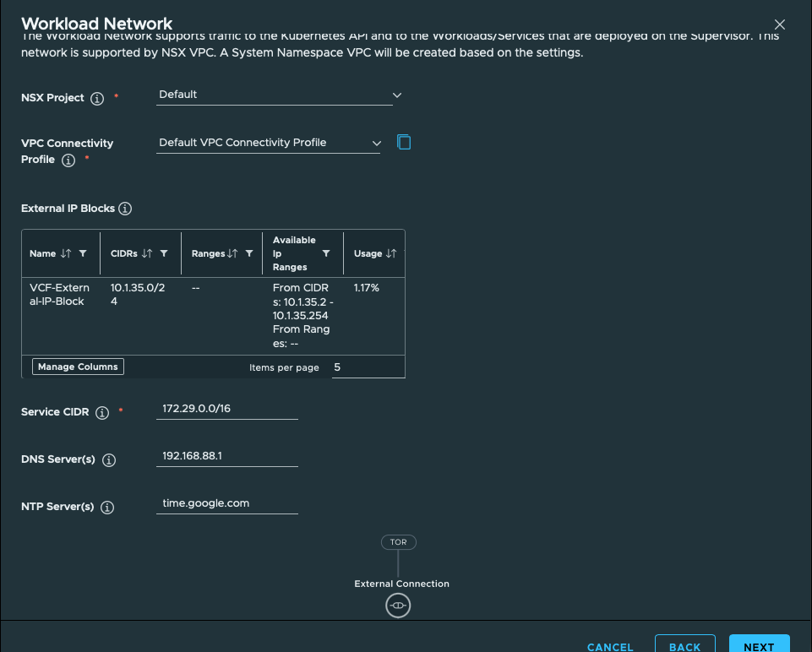Click the info icon beside External IP Blocks

(125, 209)
